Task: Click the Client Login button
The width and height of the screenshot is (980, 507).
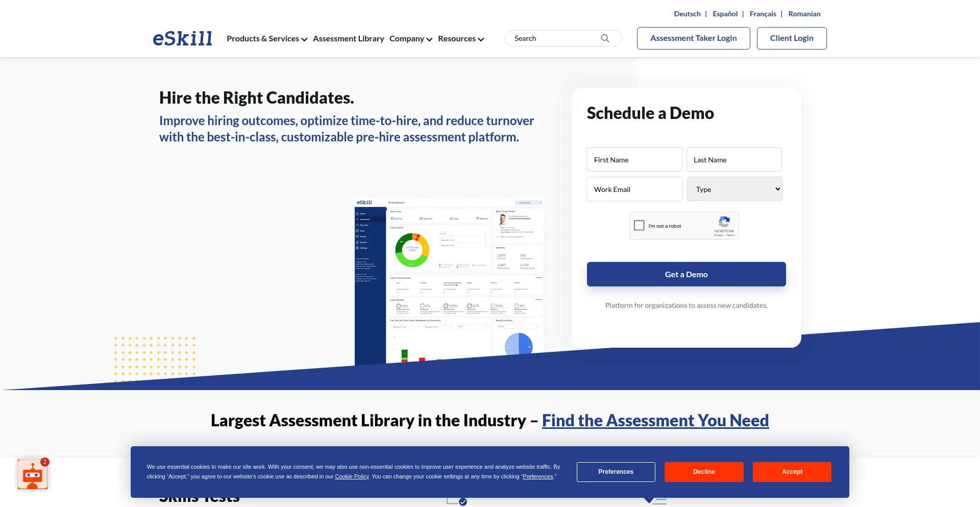Action: point(792,38)
